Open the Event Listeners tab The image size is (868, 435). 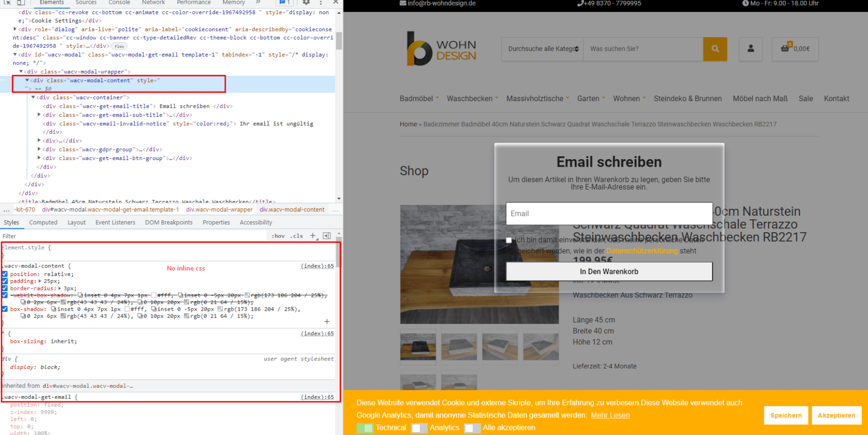pos(115,222)
